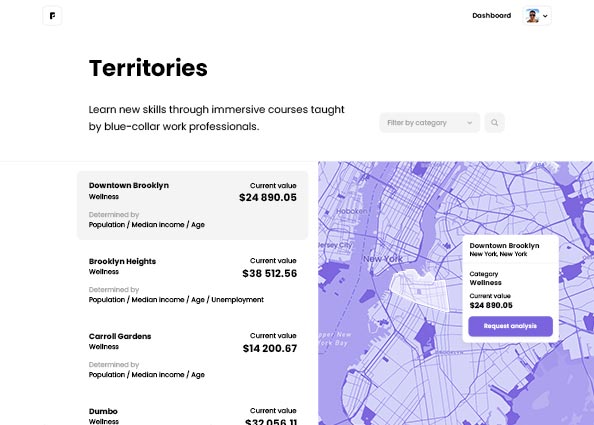The image size is (594, 425).
Task: Click the $14 200.67 current value
Action: coord(270,348)
